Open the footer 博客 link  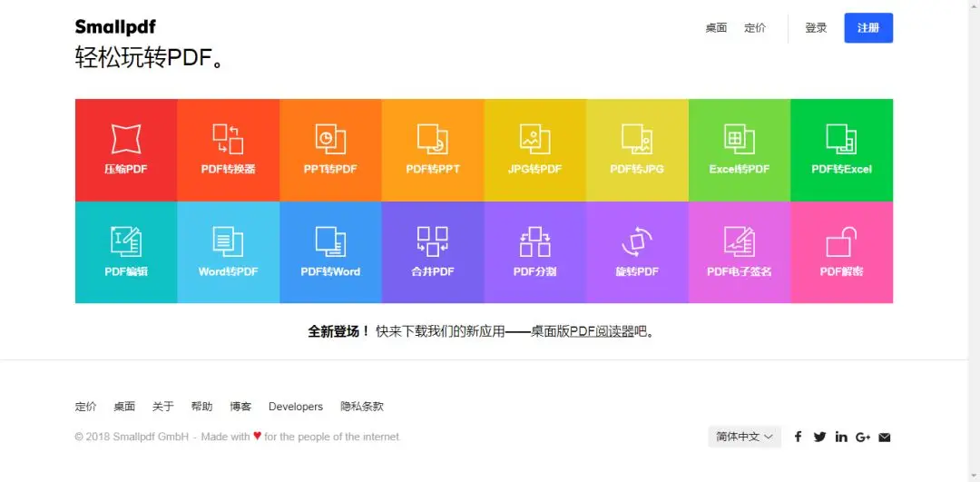240,407
